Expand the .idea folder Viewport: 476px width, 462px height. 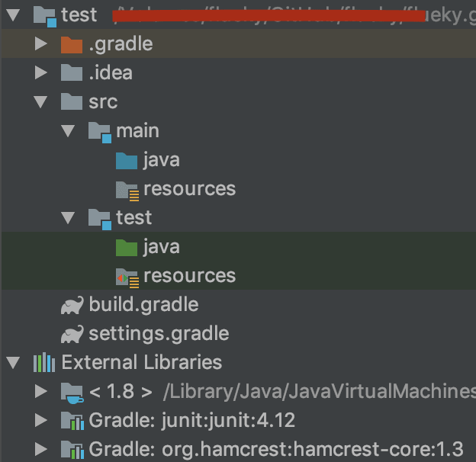(41, 72)
